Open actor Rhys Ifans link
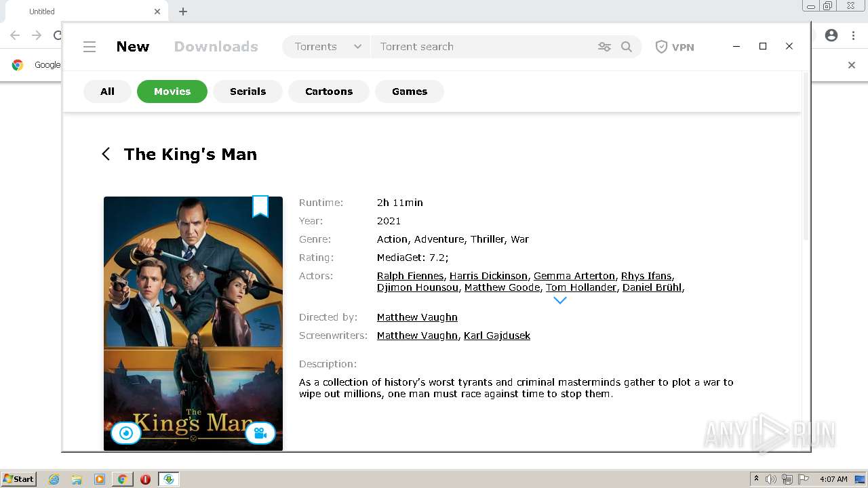Screen dimensions: 868x488 click(646, 276)
